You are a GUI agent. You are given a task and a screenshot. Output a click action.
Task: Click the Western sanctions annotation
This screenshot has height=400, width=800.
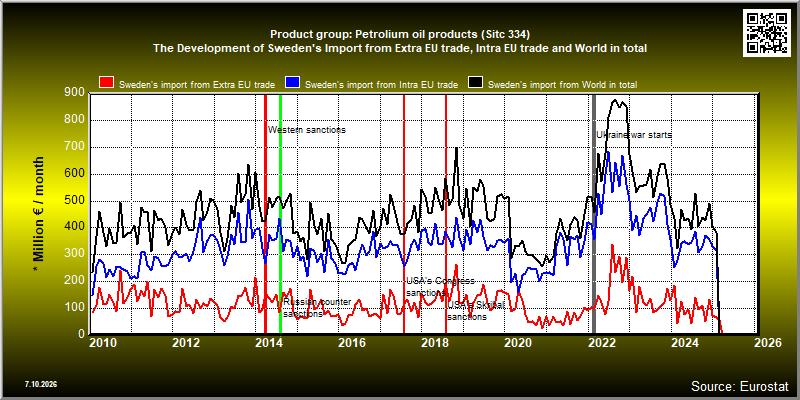(x=307, y=130)
